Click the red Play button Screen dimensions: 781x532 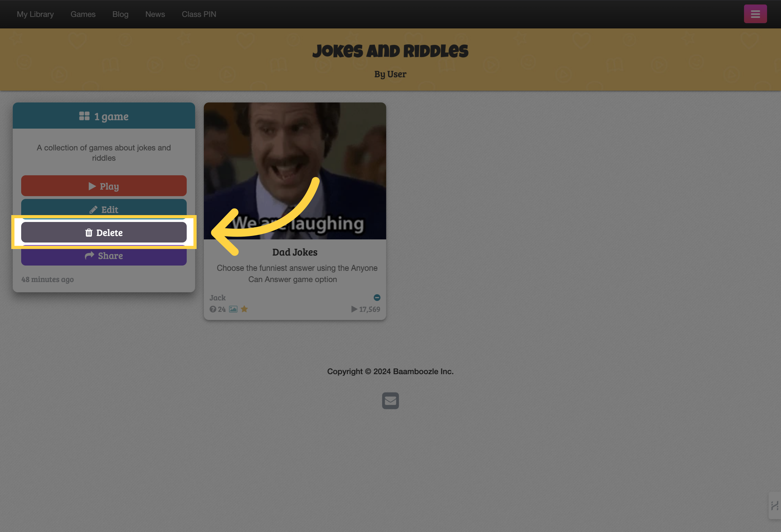[x=104, y=186]
